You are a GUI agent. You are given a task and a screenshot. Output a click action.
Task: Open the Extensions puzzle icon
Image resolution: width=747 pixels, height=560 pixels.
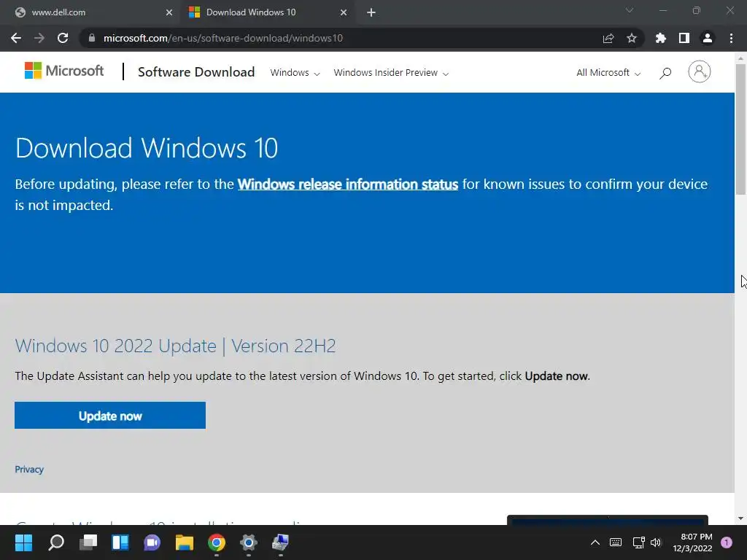(661, 38)
